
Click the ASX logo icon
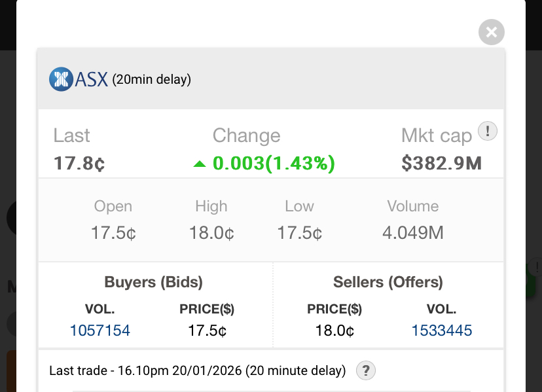pos(61,80)
